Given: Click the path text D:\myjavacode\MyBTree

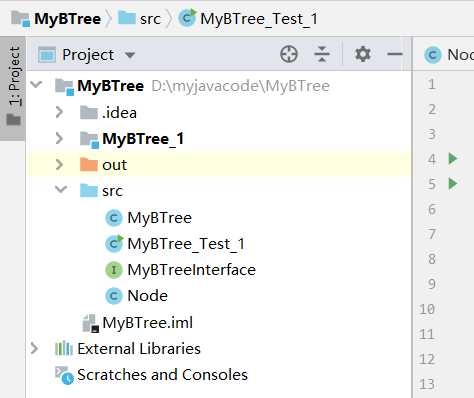Looking at the screenshot, I should (240, 86).
